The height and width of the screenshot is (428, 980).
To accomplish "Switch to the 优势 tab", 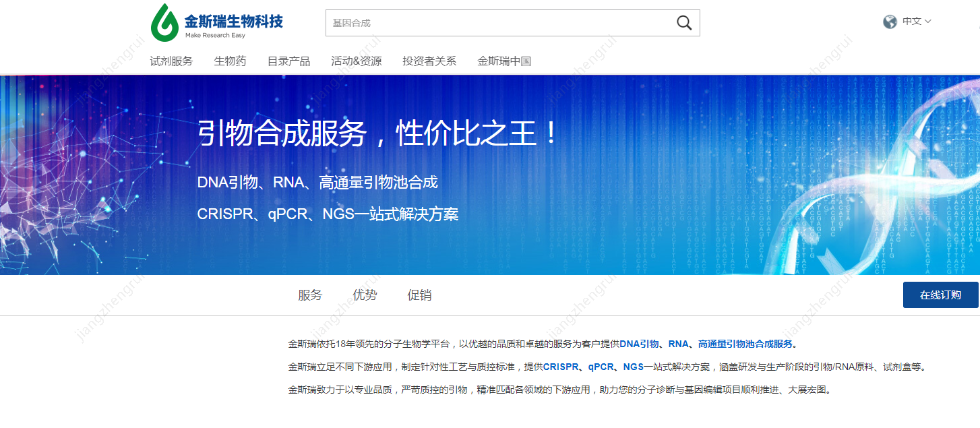I will coord(365,295).
